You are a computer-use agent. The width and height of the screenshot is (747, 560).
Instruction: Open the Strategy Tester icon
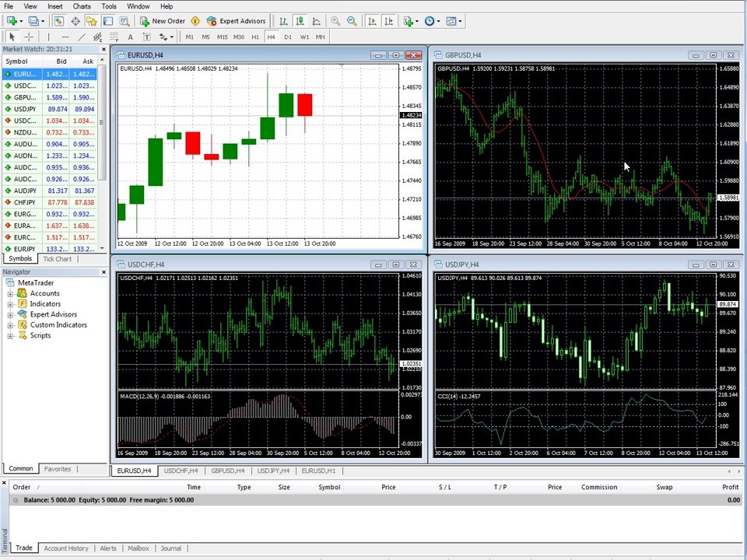pyautogui.click(x=124, y=21)
